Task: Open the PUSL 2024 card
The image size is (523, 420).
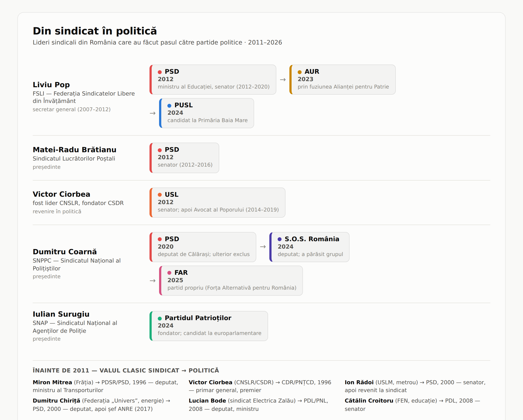Action: point(206,113)
